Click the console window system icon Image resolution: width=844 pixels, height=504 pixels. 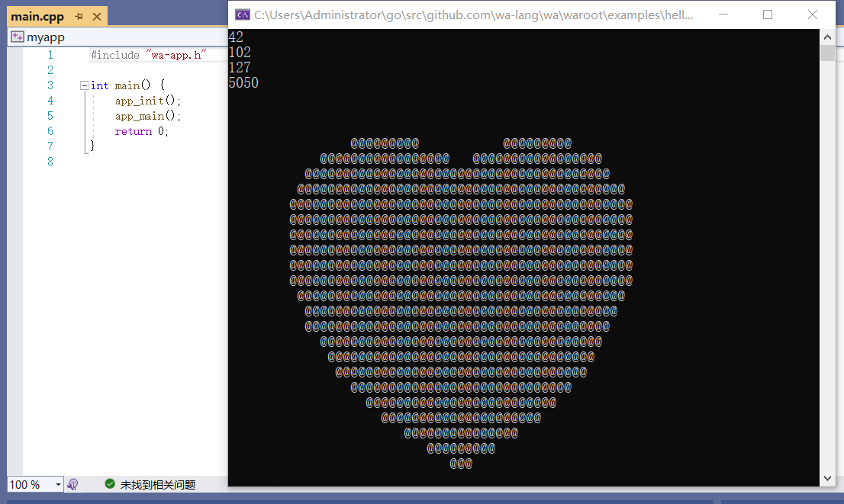click(x=243, y=15)
